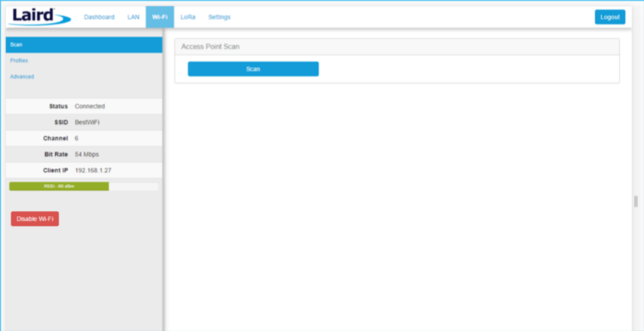644x331 pixels.
Task: Click the Channel 6 value
Action: click(77, 138)
